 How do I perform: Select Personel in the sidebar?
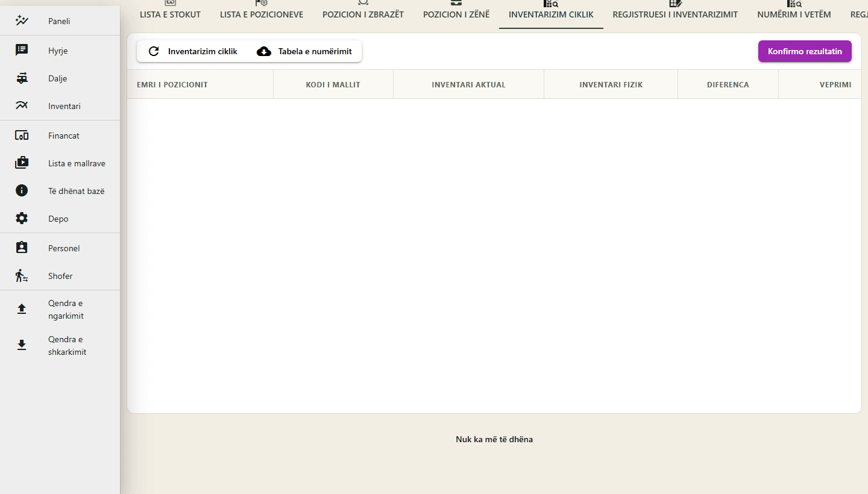[x=60, y=248]
